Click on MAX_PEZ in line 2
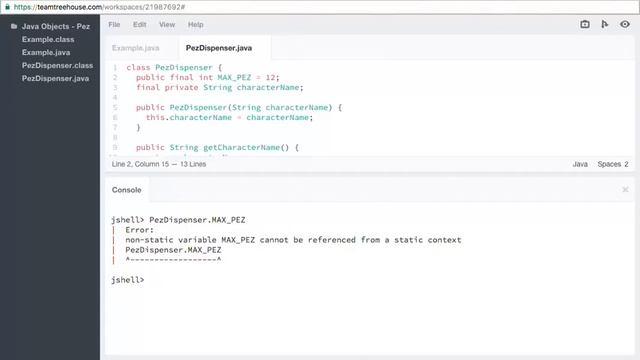Screen dimensions: 640x360 234,77
